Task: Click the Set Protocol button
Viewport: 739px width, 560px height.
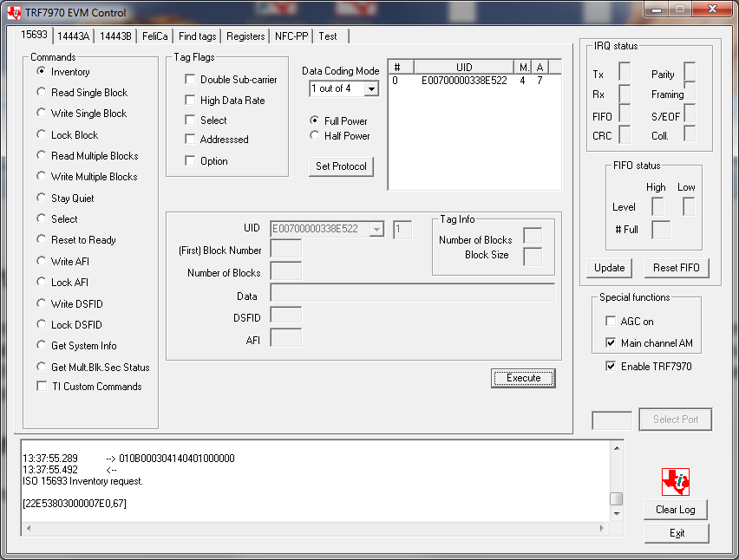Action: [x=341, y=166]
